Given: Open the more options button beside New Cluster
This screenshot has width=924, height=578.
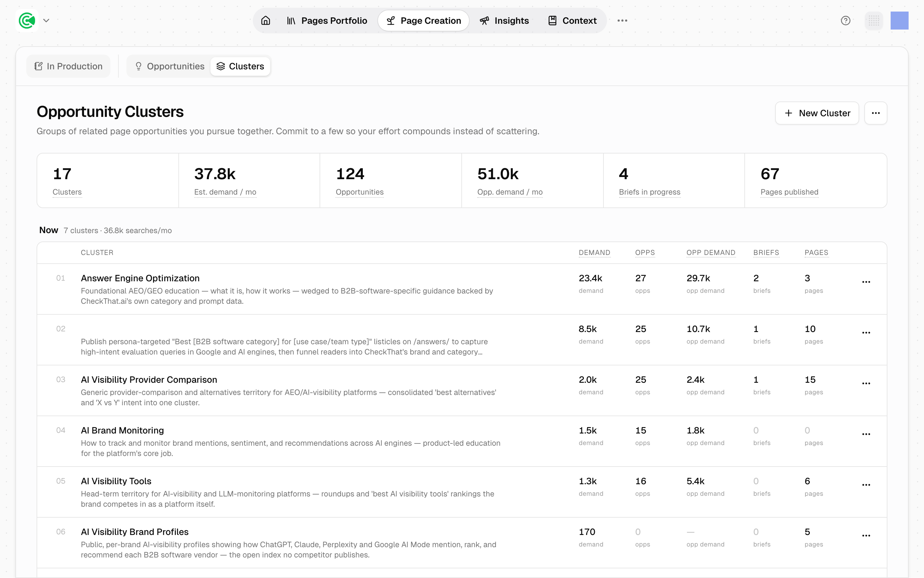Looking at the screenshot, I should tap(876, 113).
